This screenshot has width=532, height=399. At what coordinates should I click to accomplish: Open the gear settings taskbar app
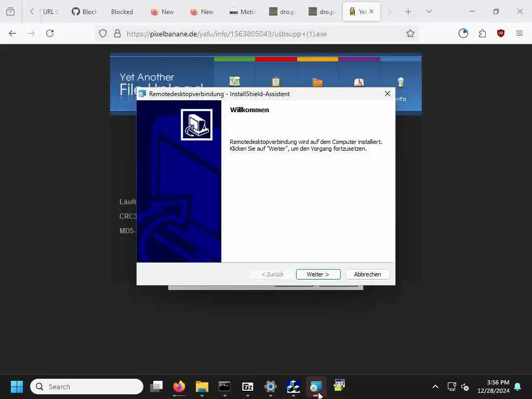[x=270, y=387]
